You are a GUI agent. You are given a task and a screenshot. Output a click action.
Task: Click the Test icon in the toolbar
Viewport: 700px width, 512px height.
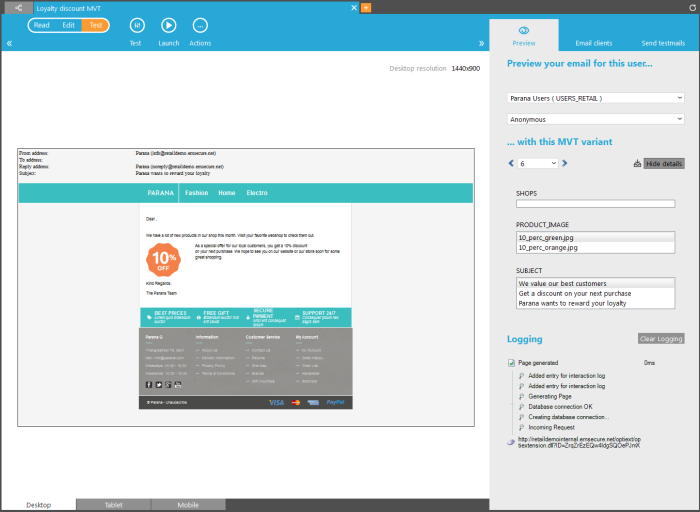[136, 25]
